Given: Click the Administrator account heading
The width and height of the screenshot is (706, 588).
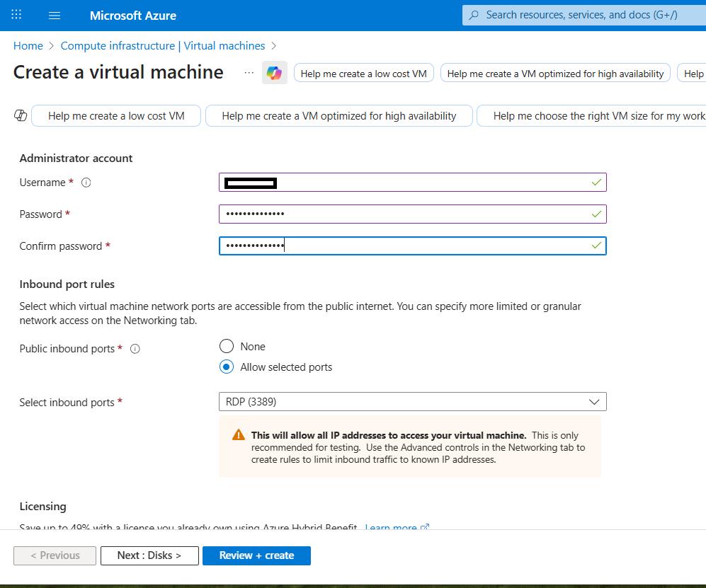Looking at the screenshot, I should click(x=76, y=158).
